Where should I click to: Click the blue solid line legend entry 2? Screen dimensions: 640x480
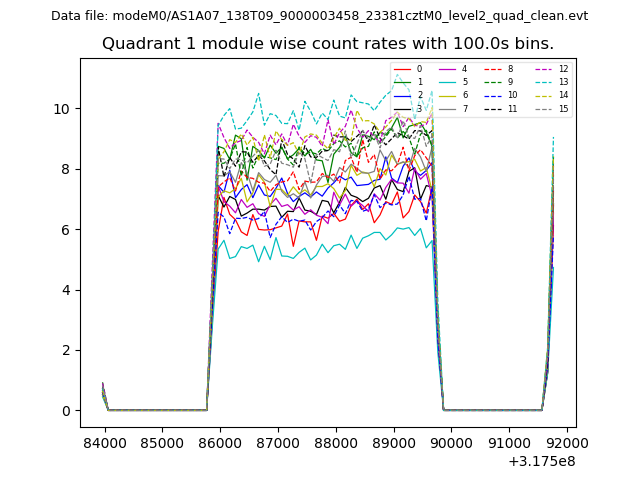click(404, 95)
